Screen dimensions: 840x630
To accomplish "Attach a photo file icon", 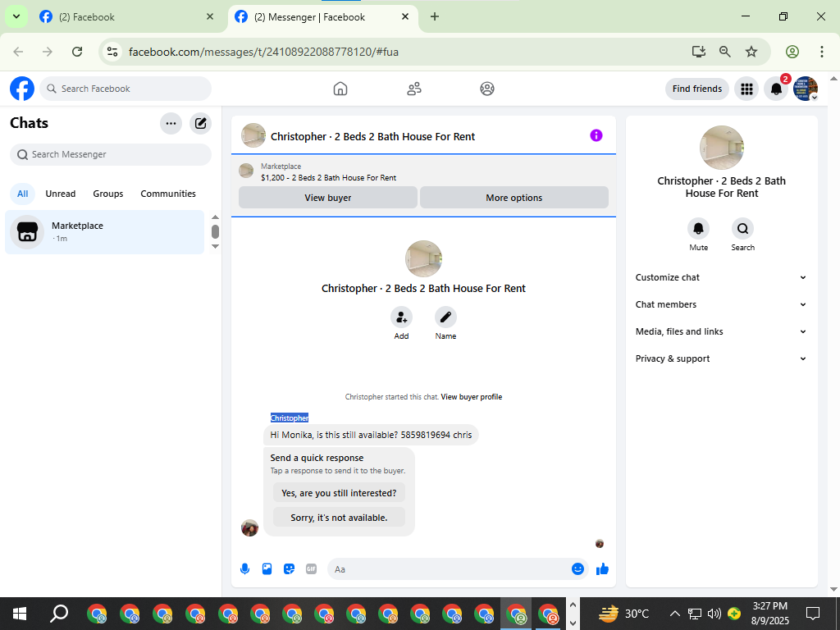I will coord(267,569).
